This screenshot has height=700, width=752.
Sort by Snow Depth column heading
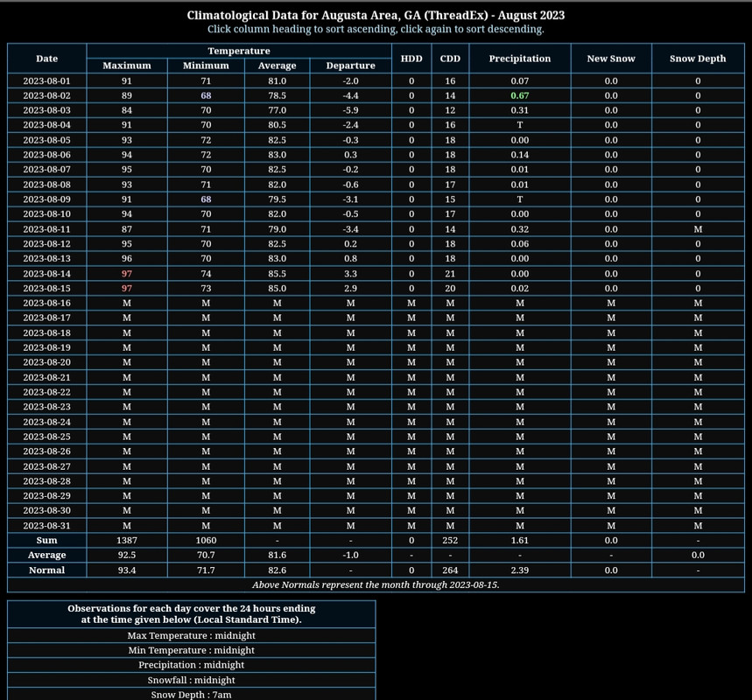click(x=698, y=59)
